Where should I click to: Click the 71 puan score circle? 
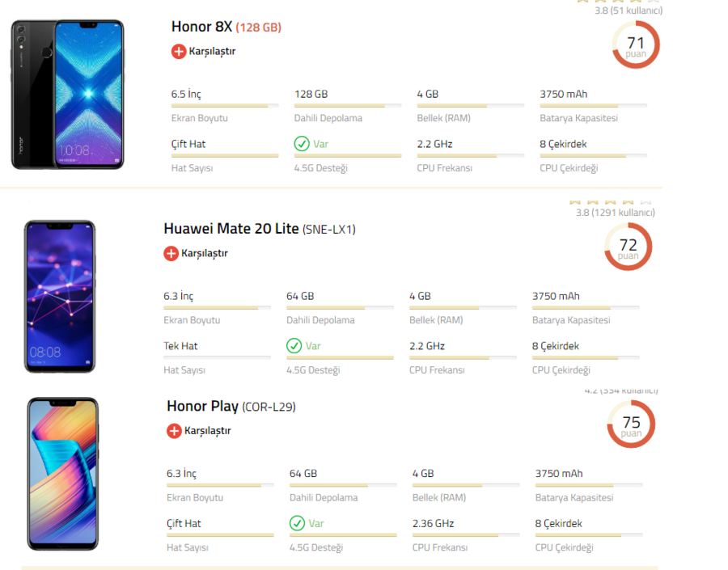[636, 45]
